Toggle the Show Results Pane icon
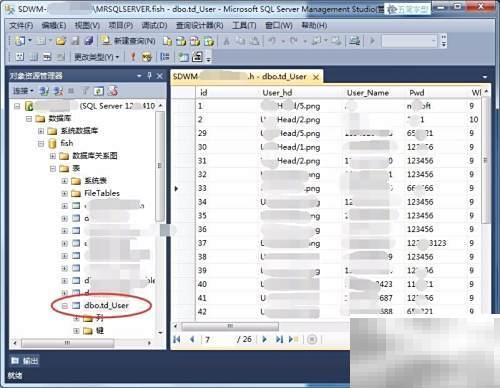500x388 pixels. 60,57
